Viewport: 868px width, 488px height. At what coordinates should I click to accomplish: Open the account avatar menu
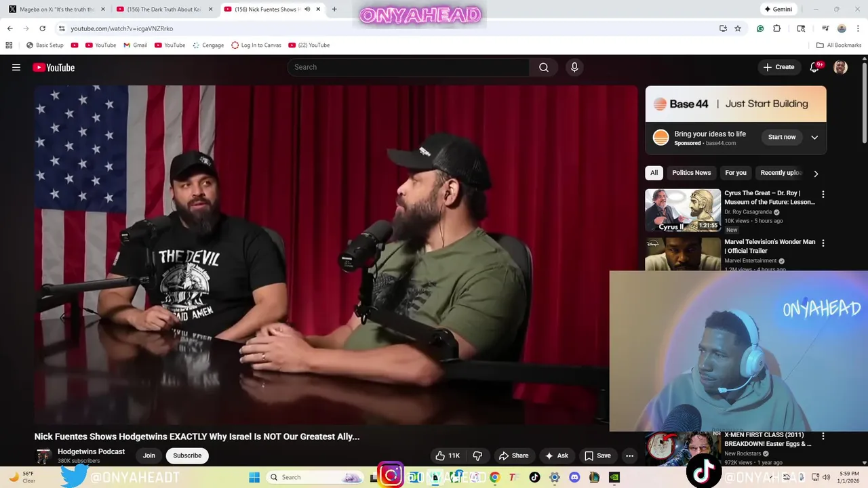[x=840, y=67]
